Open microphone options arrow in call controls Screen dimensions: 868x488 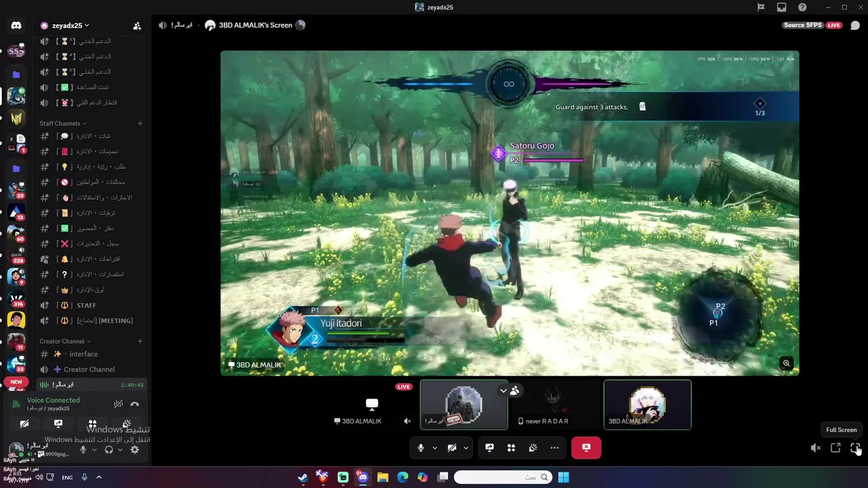435,447
